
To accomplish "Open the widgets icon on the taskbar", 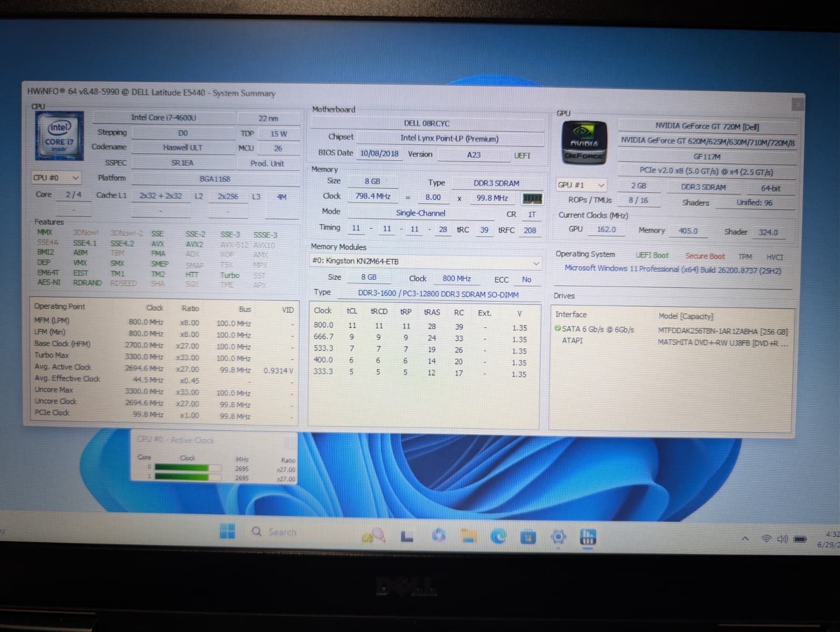I will pos(373,536).
